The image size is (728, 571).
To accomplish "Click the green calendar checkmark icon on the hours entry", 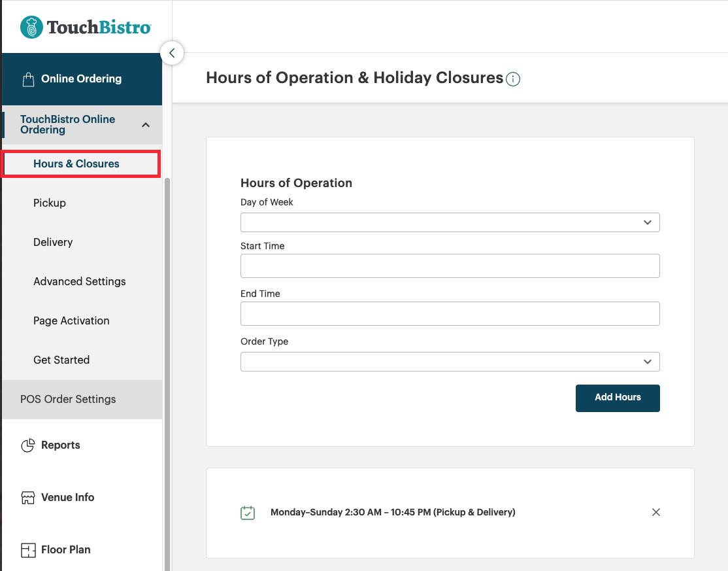I will point(247,513).
